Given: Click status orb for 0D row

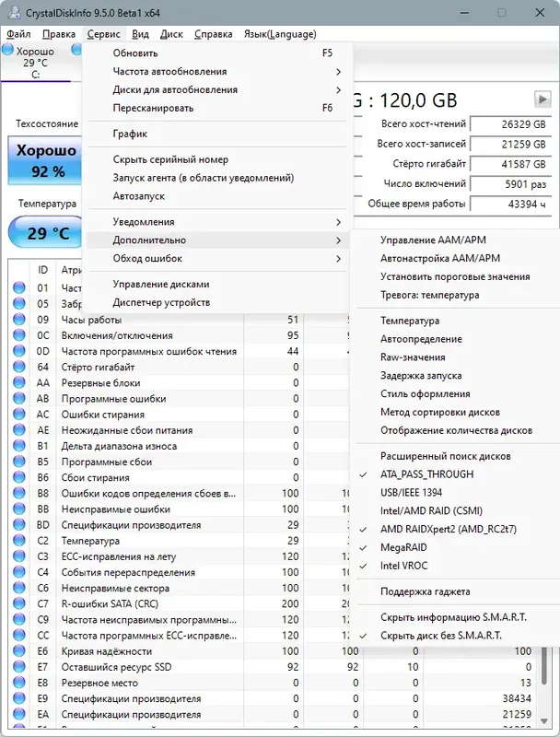Looking at the screenshot, I should pyautogui.click(x=19, y=351).
